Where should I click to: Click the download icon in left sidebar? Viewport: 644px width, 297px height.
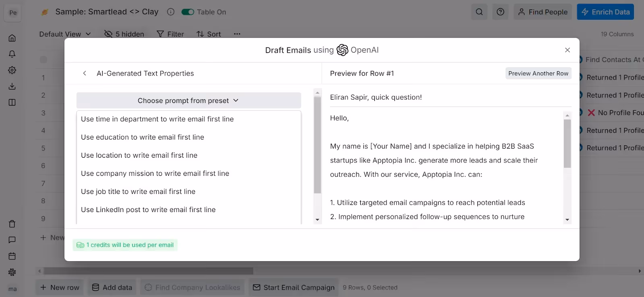click(12, 86)
